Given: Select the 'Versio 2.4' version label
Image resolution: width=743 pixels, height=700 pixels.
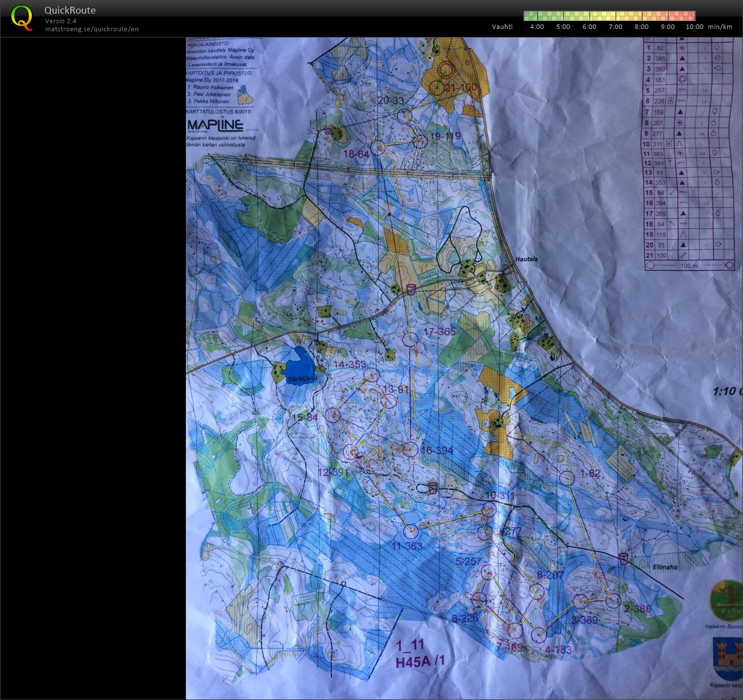Looking at the screenshot, I should pyautogui.click(x=61, y=21).
